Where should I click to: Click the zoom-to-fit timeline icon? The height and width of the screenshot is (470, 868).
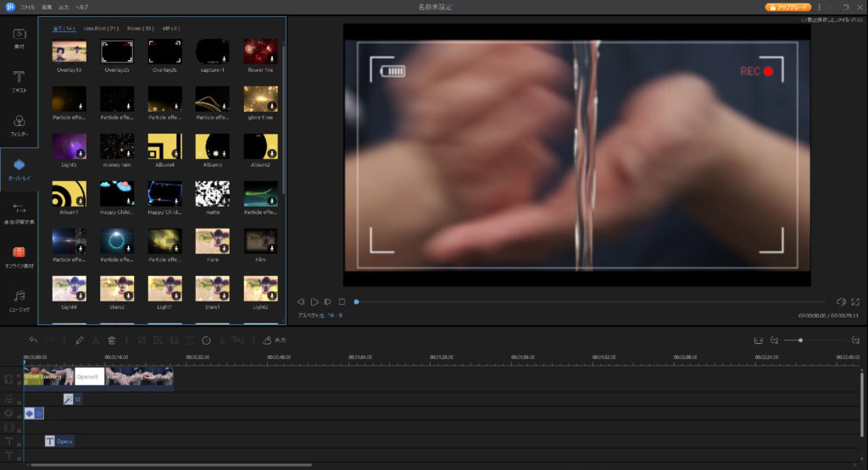(759, 340)
